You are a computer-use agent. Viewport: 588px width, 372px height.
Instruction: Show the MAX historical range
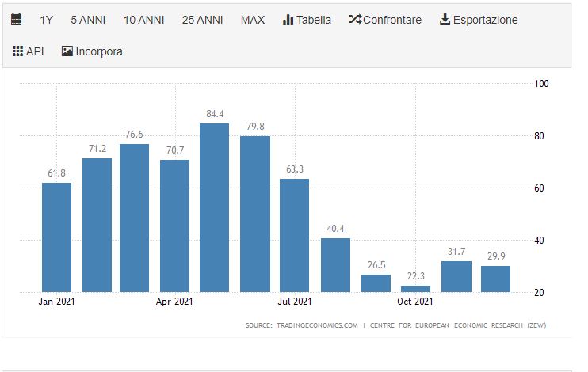pos(253,20)
